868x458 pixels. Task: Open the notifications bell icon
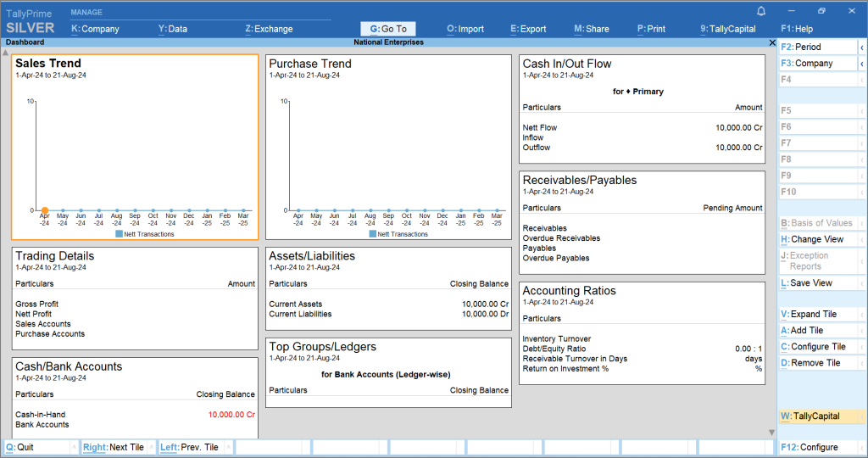coord(760,11)
